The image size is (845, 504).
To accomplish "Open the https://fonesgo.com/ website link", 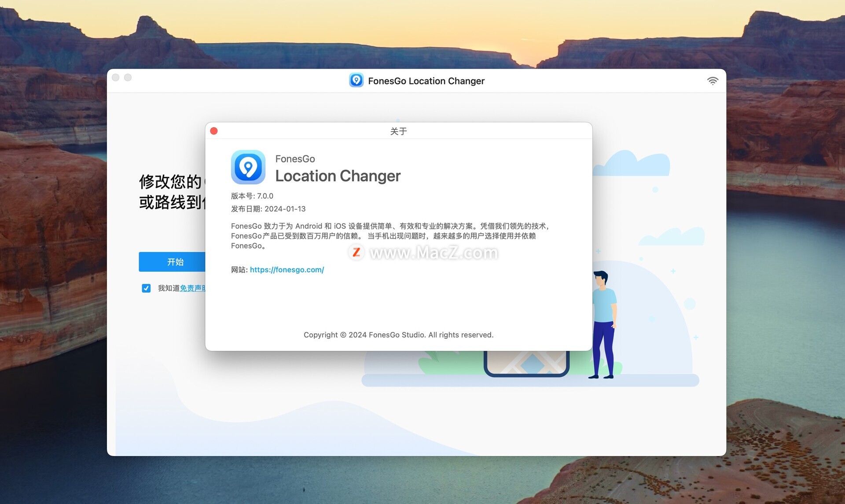I will pyautogui.click(x=287, y=270).
